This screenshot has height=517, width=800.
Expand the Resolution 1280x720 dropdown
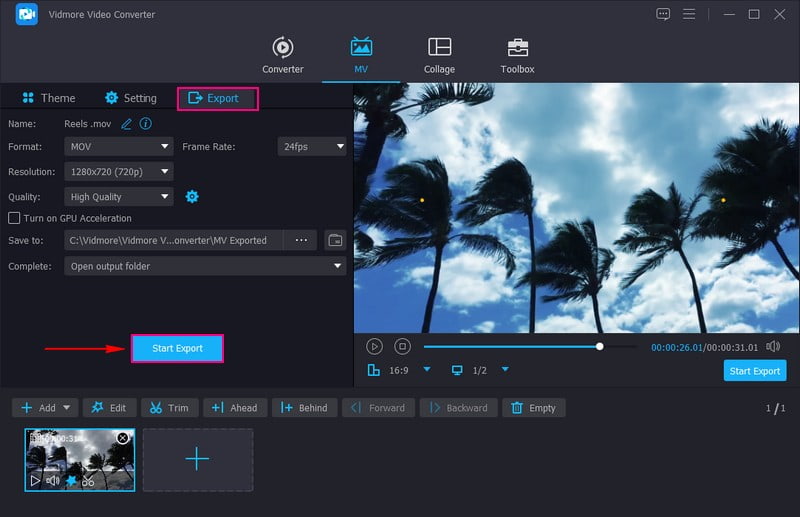[119, 172]
